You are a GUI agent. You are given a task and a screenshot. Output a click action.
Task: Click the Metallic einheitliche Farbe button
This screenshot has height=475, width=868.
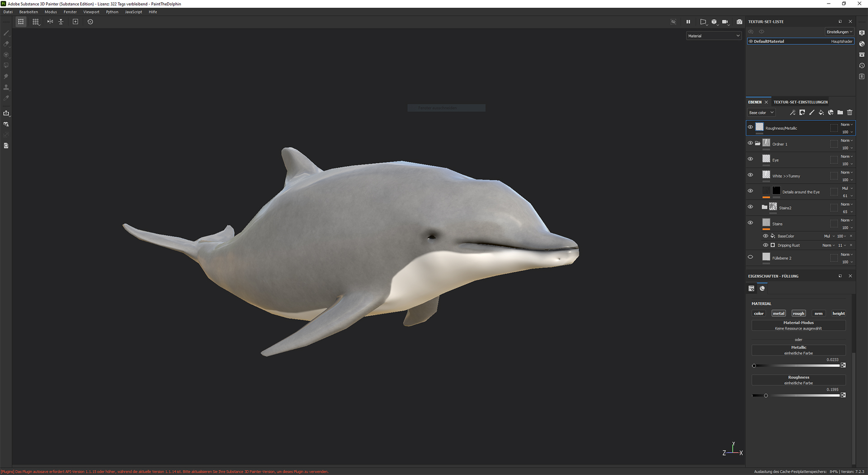[798, 350]
